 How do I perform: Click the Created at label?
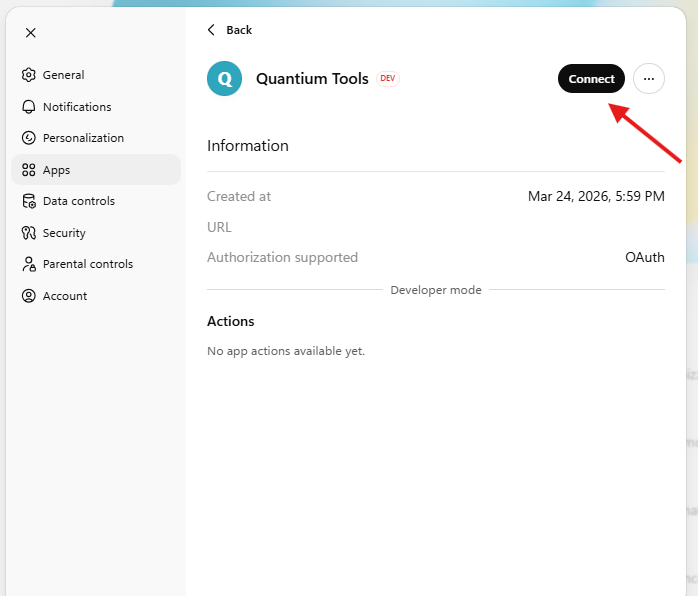[239, 196]
